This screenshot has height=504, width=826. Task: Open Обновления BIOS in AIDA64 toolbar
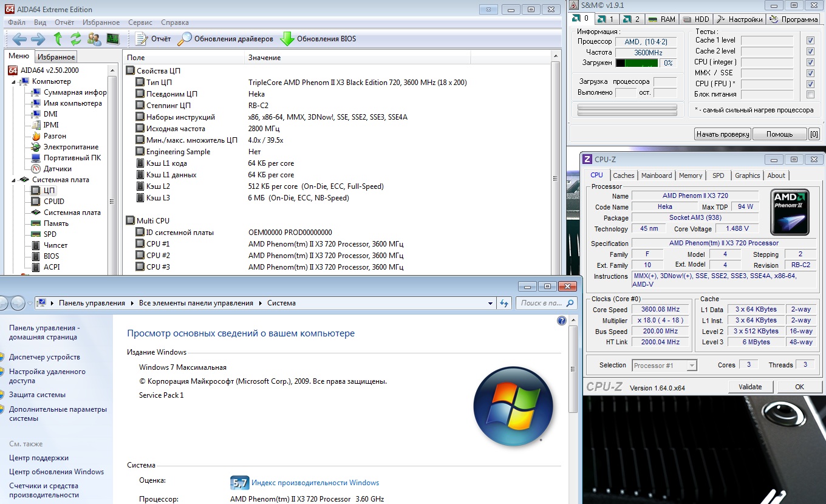click(x=318, y=39)
